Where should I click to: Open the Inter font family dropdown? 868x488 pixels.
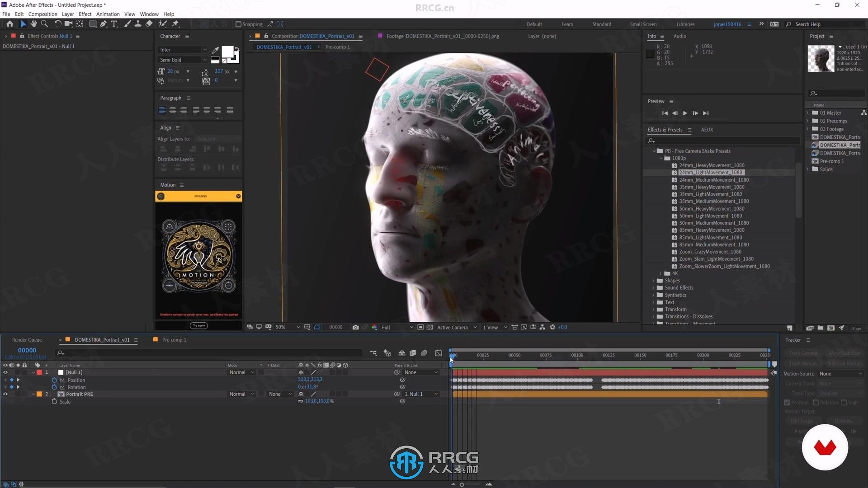pos(183,50)
